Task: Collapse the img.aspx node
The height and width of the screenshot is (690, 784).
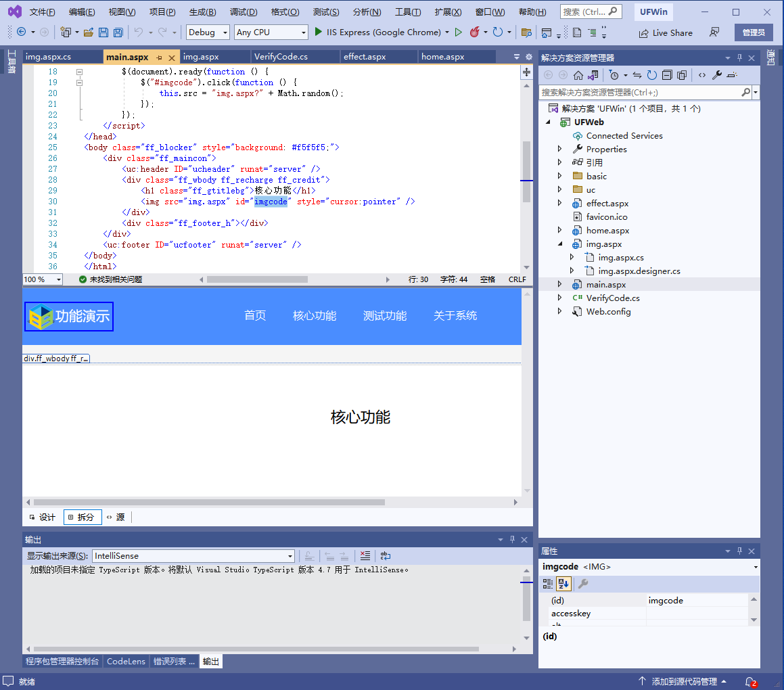Action: coord(559,244)
